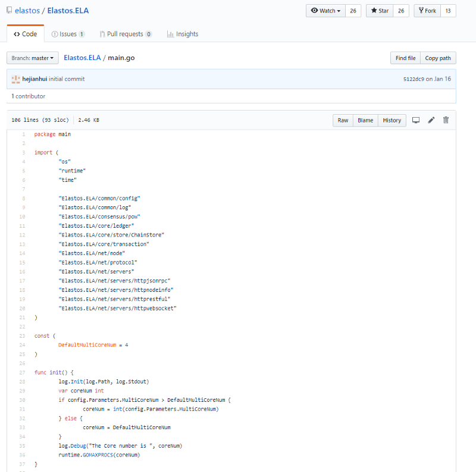Image resolution: width=476 pixels, height=472 pixels.
Task: Click "Elastos.ELA/common/config" import
Action: pos(99,199)
